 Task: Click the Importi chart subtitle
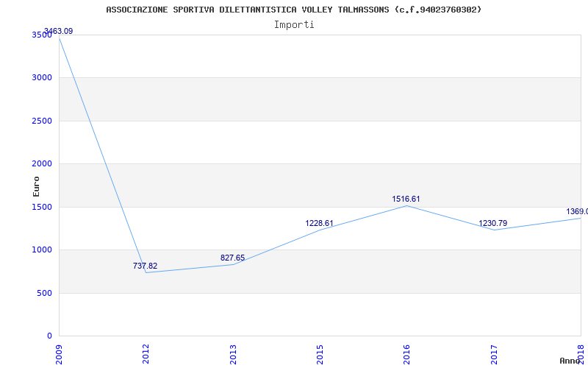point(294,25)
